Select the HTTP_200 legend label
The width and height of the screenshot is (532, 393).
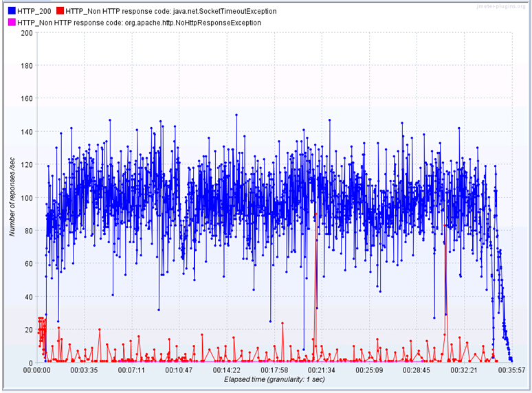coord(34,11)
